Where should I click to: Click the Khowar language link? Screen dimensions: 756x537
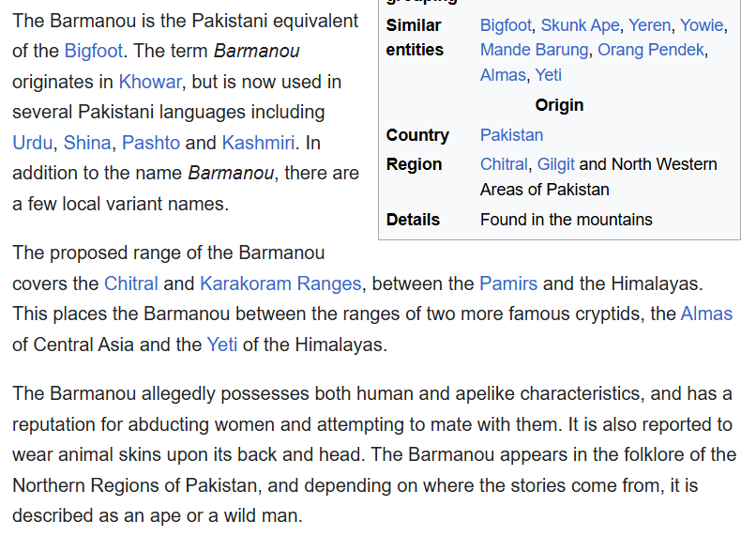tap(149, 82)
